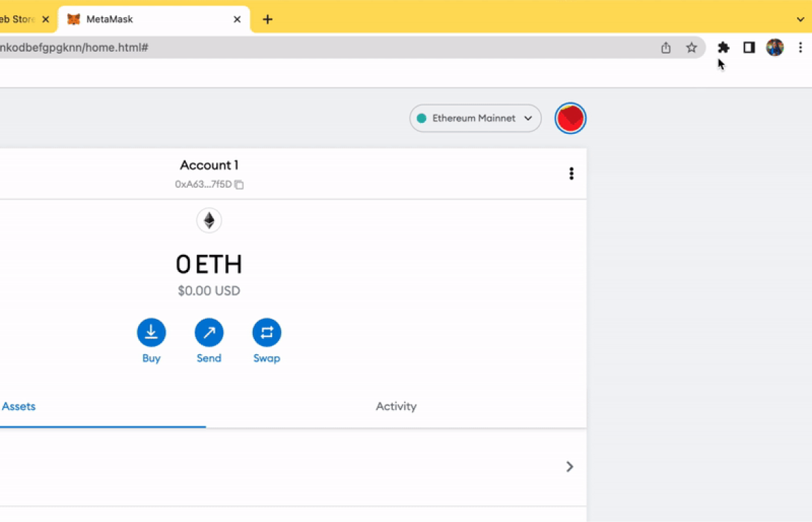Open the tab search chevron
The height and width of the screenshot is (522, 812).
(x=800, y=19)
